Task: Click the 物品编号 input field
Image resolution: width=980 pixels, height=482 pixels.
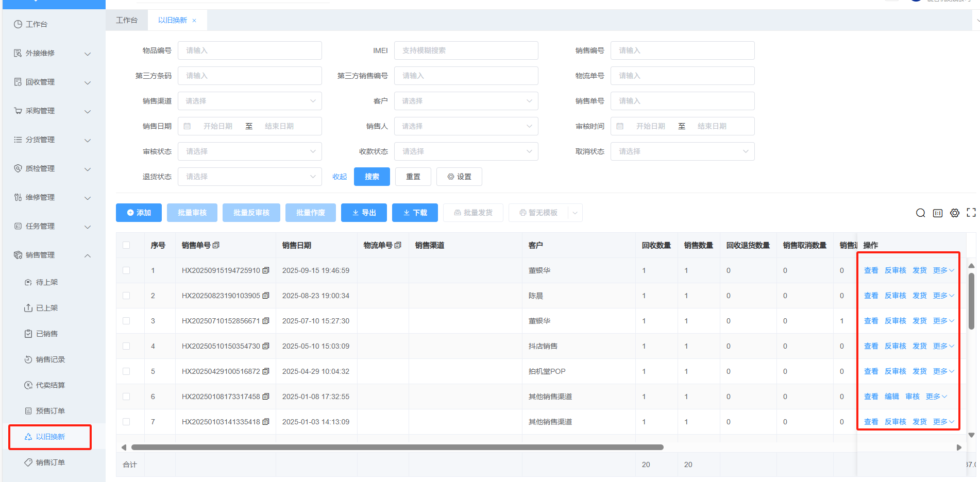Action: coord(250,50)
